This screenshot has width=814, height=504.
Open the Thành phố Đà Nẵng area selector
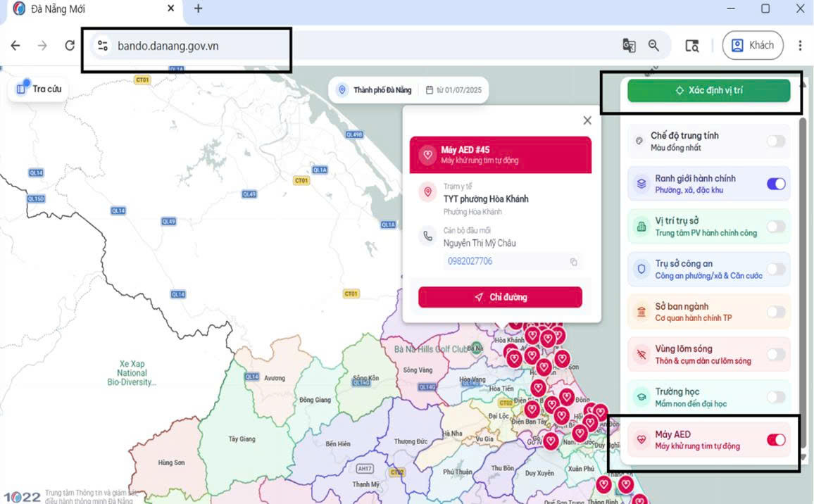375,90
